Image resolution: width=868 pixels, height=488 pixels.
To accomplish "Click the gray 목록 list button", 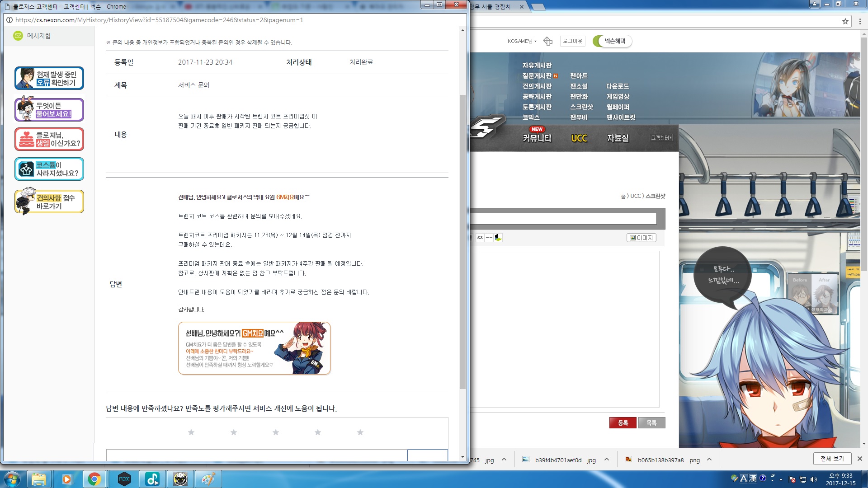I will coord(651,423).
